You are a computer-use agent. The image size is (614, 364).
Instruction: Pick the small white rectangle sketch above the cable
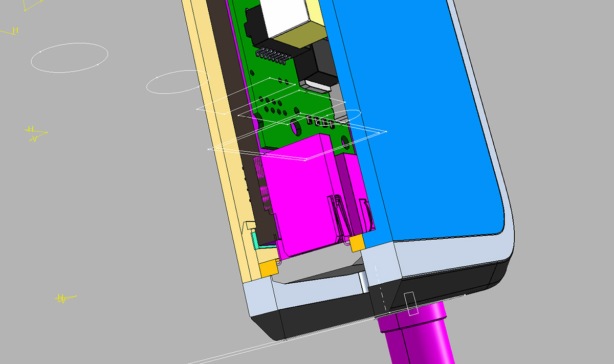[x=411, y=302]
